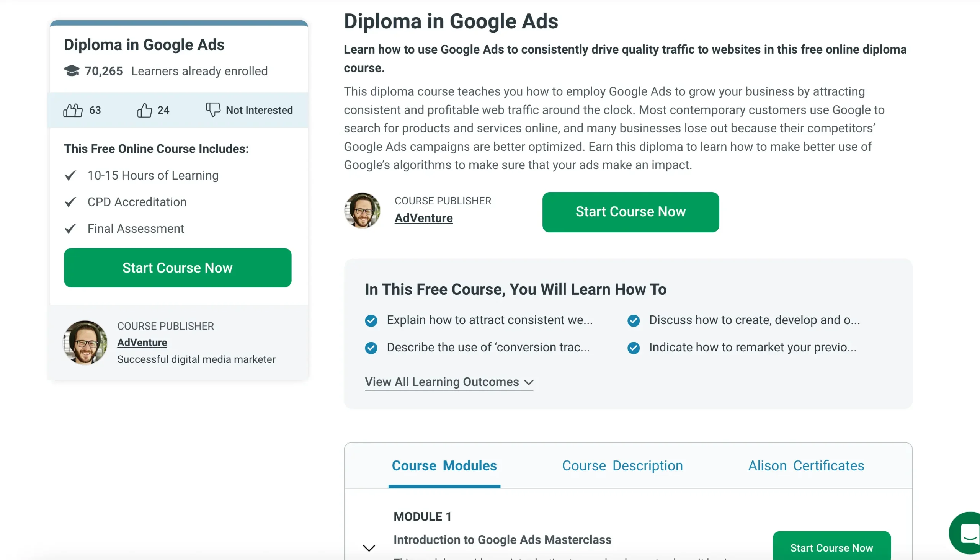This screenshot has height=560, width=980.
Task: Click the single thumbs-up icon showing 24
Action: pos(144,110)
